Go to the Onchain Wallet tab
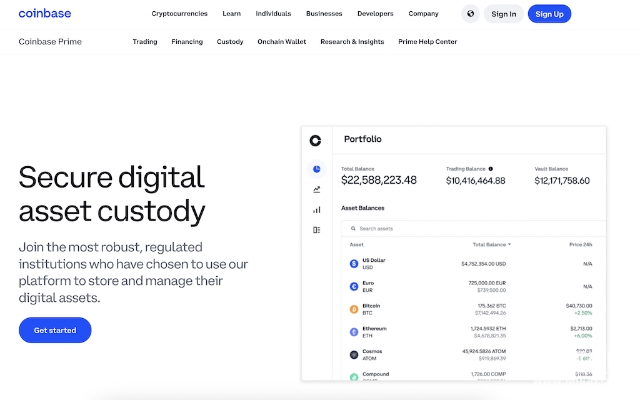Viewport: 640px width, 400px height. click(282, 42)
